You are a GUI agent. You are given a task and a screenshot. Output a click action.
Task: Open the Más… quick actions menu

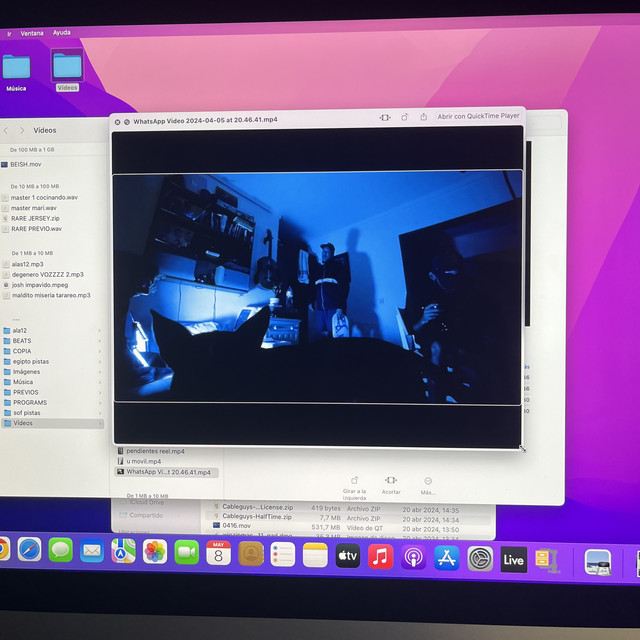(x=428, y=481)
